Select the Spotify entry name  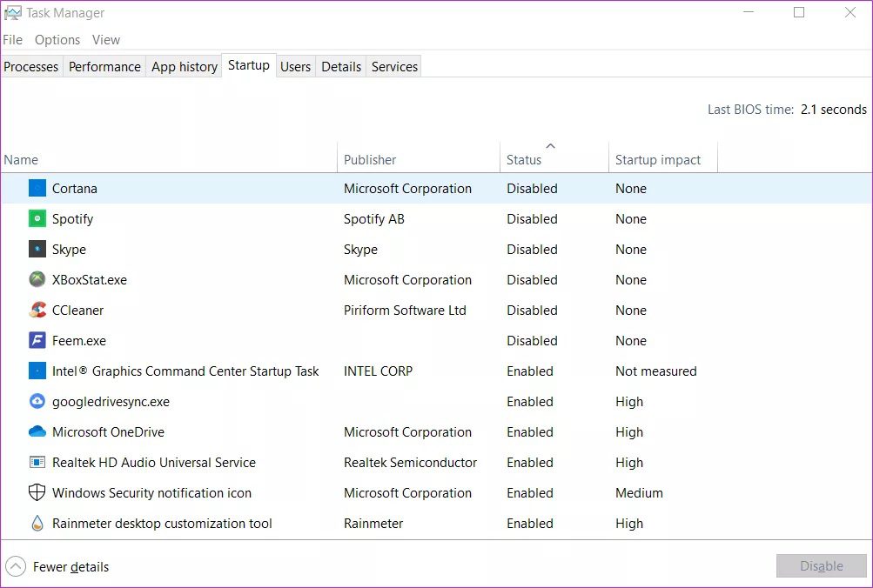pyautogui.click(x=72, y=219)
